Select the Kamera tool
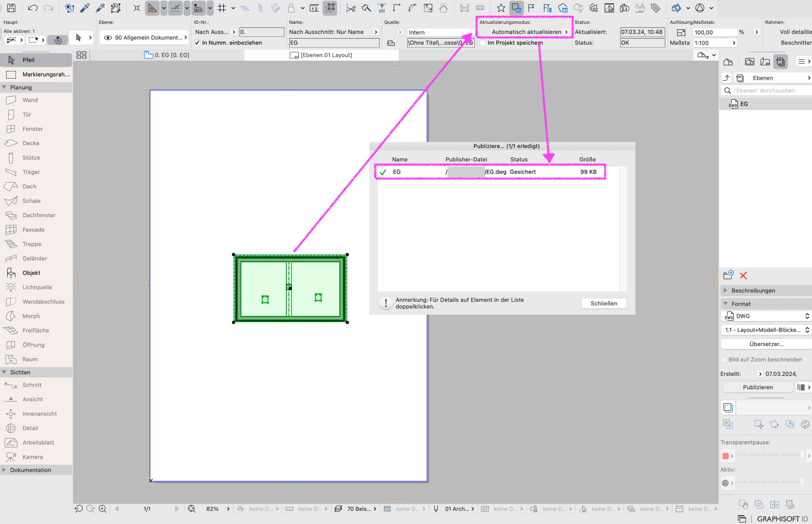This screenshot has height=524, width=812. [x=32, y=457]
